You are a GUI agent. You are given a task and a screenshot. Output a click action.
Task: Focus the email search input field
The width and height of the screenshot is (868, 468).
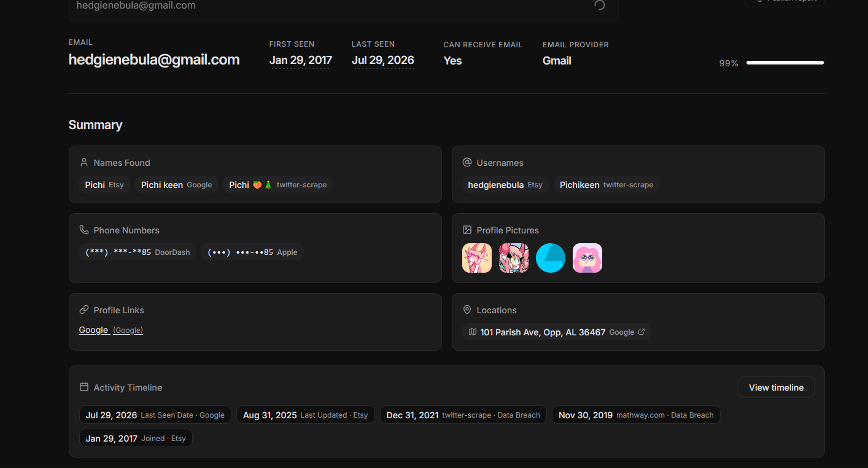325,6
